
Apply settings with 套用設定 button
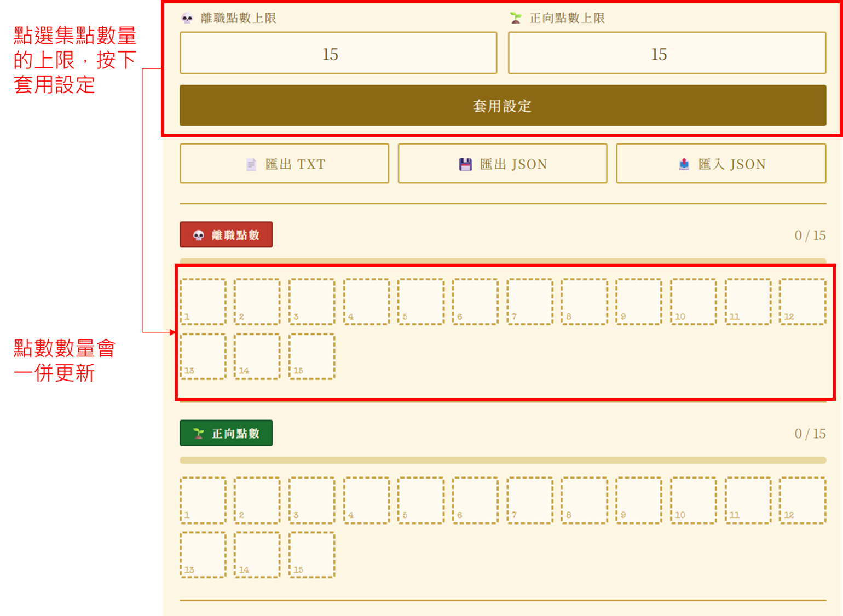(x=503, y=106)
